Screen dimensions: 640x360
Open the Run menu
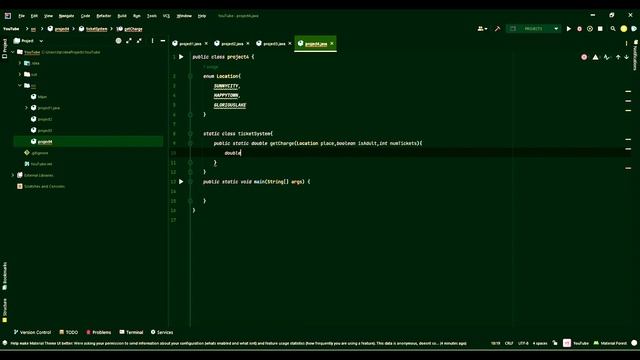137,16
